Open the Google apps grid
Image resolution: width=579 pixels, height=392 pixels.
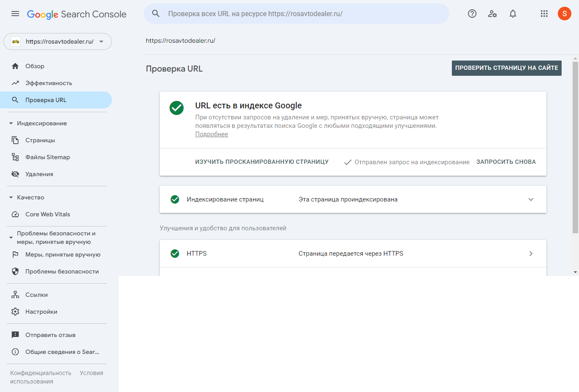click(544, 14)
